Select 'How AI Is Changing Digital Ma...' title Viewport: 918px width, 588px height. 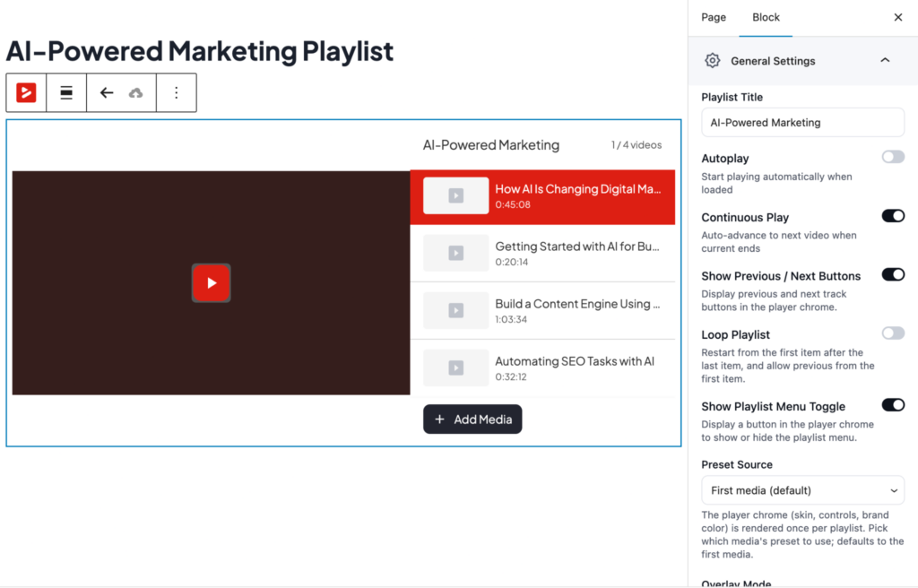coord(578,189)
